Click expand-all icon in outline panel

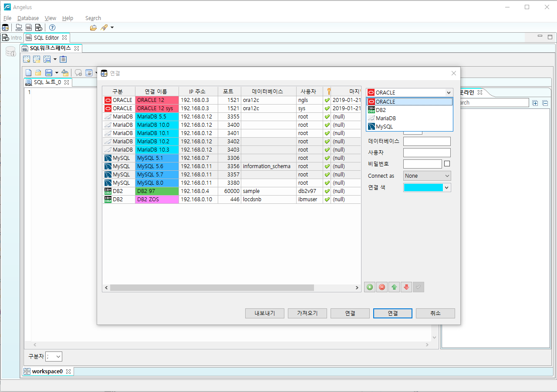pos(535,103)
